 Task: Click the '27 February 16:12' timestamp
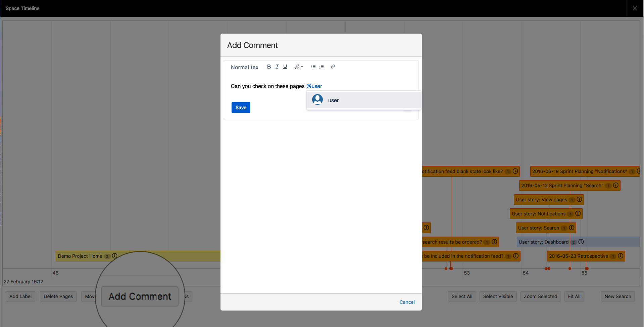tap(23, 282)
